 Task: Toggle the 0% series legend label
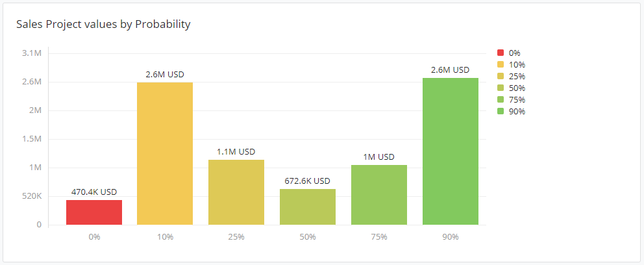pyautogui.click(x=515, y=53)
